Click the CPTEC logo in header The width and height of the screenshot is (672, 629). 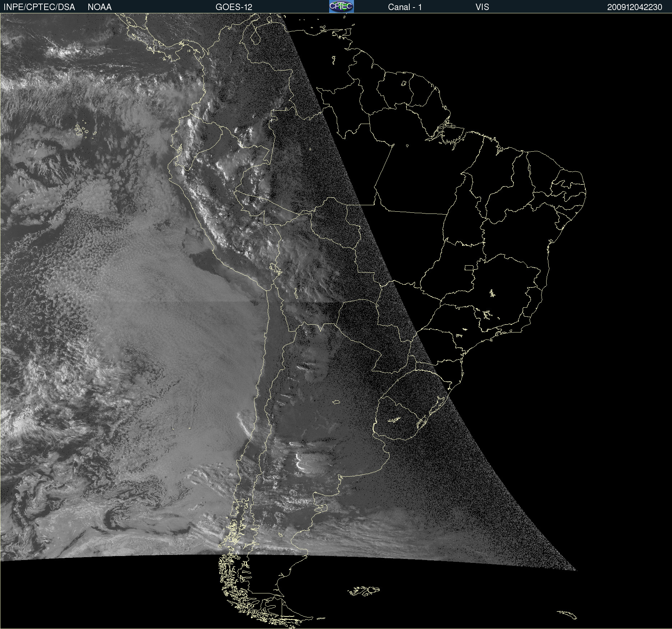(341, 6)
